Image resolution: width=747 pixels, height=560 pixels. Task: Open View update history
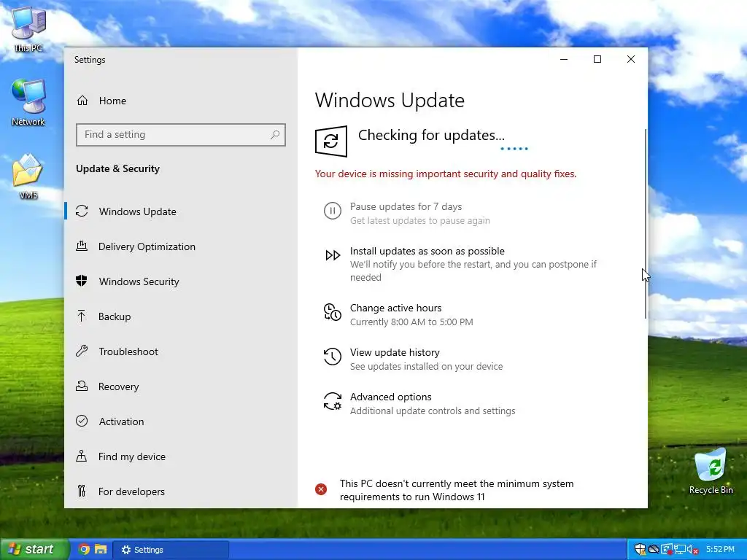click(413, 359)
